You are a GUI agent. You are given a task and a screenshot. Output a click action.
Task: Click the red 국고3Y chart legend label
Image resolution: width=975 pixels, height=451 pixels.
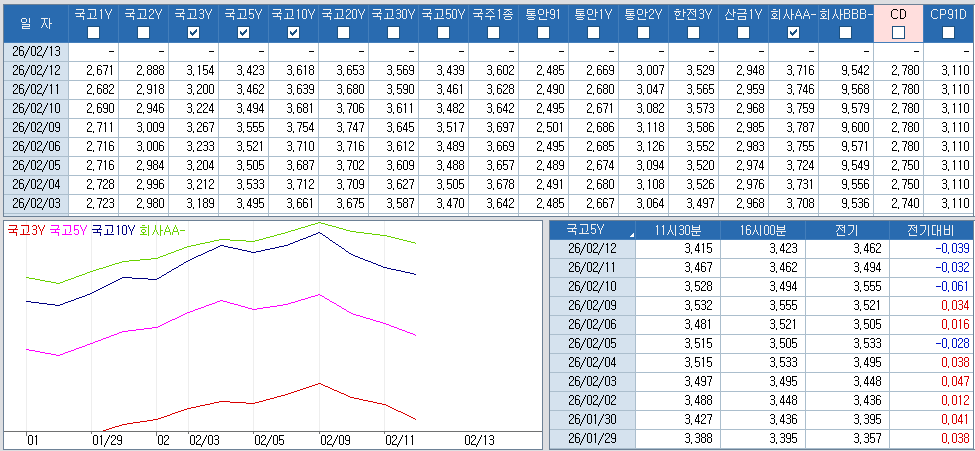(25, 230)
